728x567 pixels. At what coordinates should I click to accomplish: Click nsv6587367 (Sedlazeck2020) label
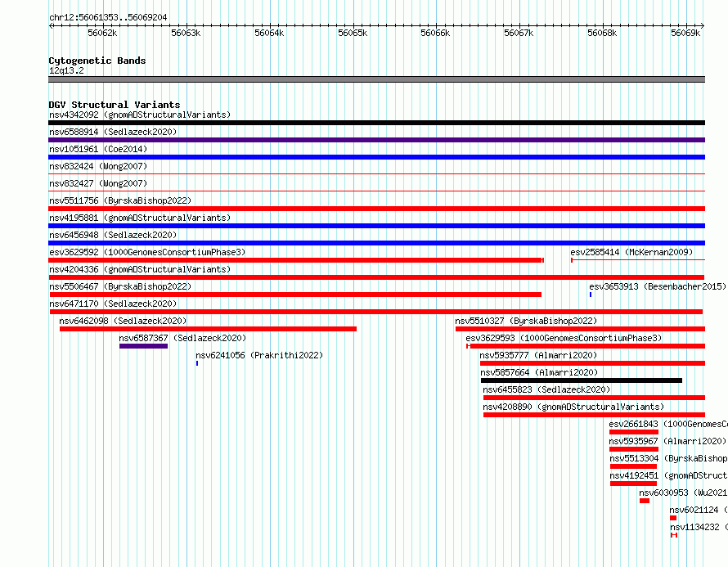(182, 338)
